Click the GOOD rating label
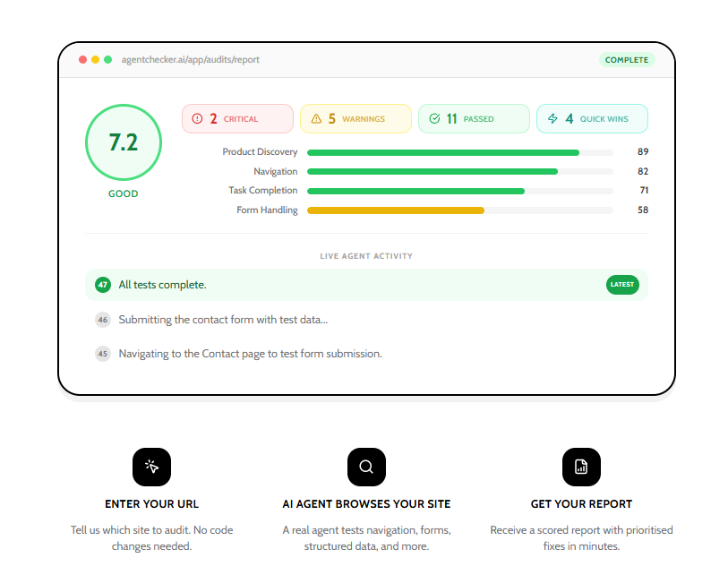Image resolution: width=728 pixels, height=575 pixels. click(x=123, y=193)
